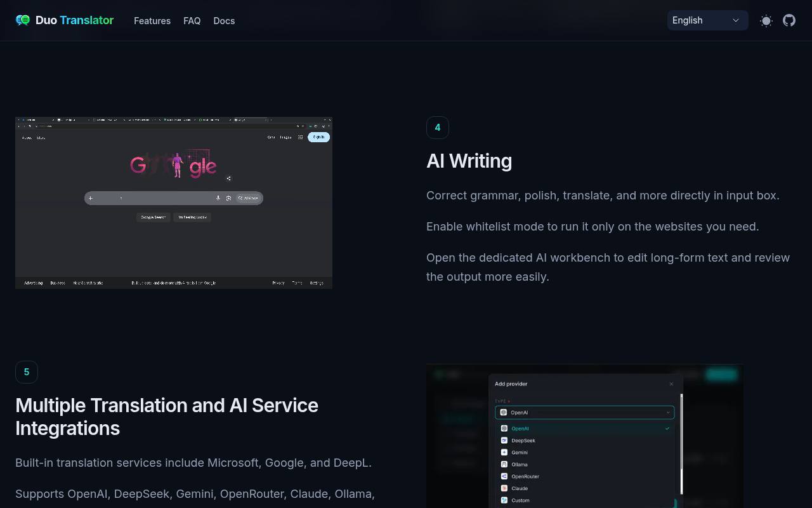Click the step 4 number badge
812x508 pixels.
(x=438, y=128)
